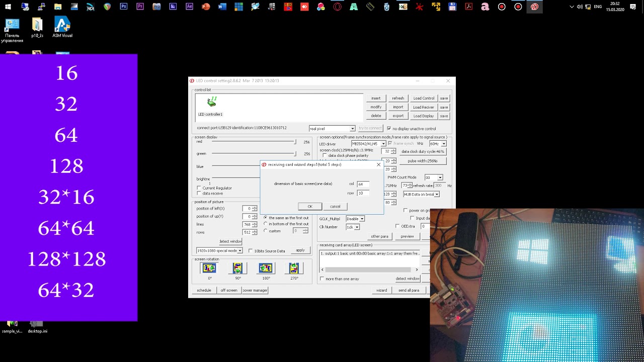Open LED driver MBI5042 dropdown
Image resolution: width=644 pixels, height=362 pixels.
pyautogui.click(x=368, y=144)
